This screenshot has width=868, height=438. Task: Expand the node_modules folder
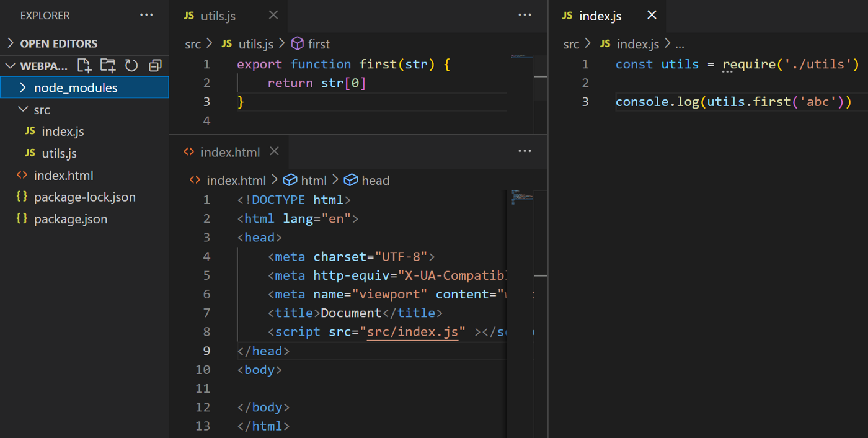click(23, 87)
